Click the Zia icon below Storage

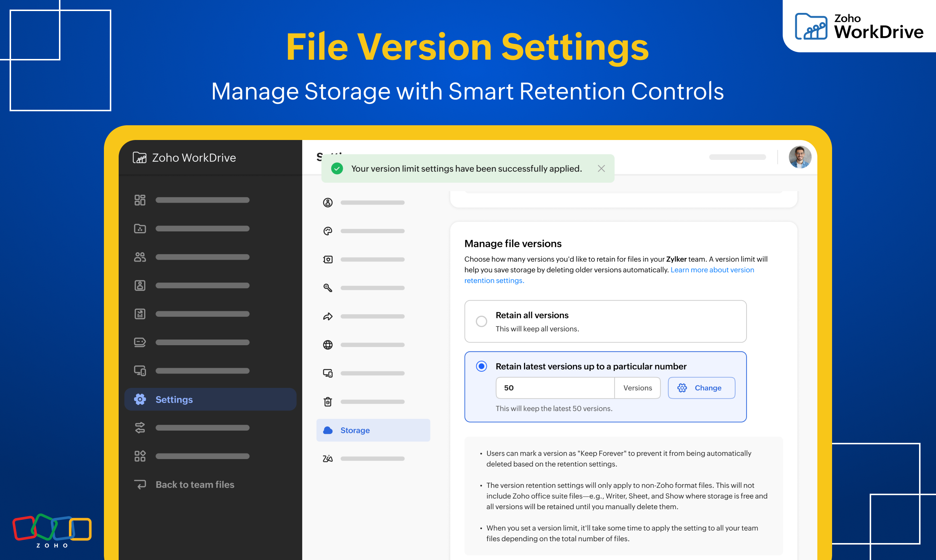point(328,459)
